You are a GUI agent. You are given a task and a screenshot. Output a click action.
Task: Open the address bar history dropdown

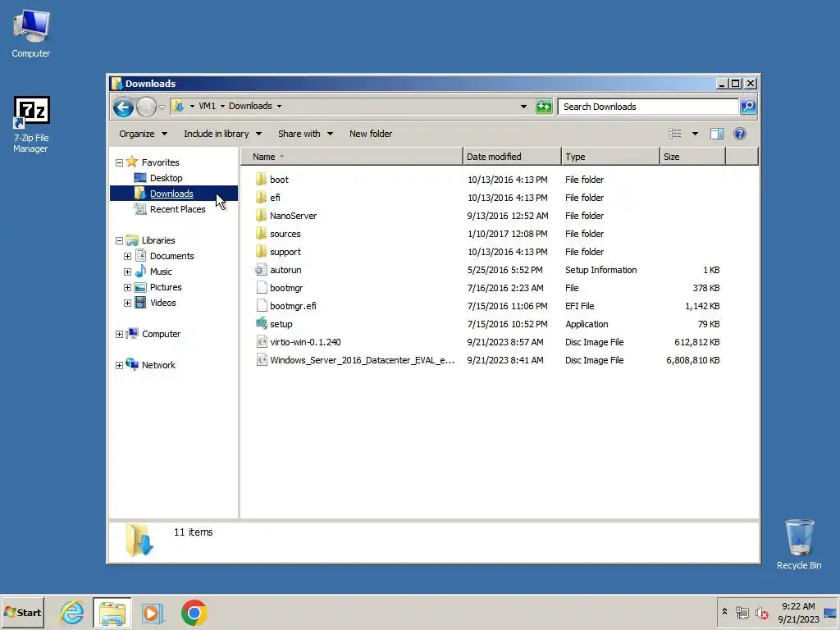pyautogui.click(x=523, y=107)
